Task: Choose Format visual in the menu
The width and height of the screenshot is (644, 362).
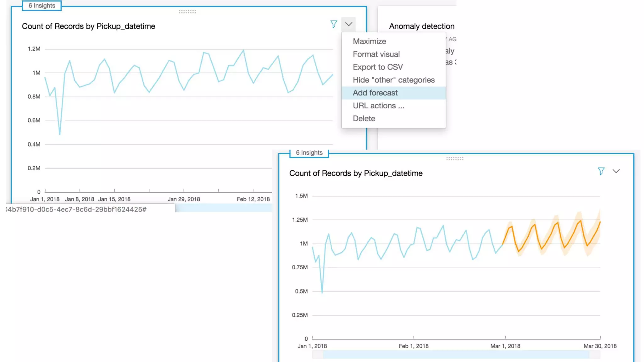Action: [x=376, y=54]
